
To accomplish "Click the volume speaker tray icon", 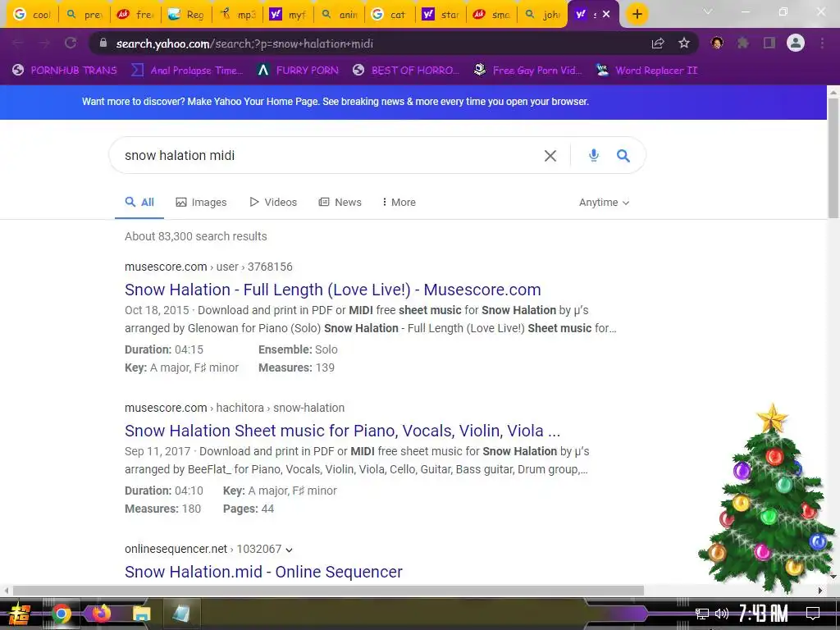I will click(722, 614).
